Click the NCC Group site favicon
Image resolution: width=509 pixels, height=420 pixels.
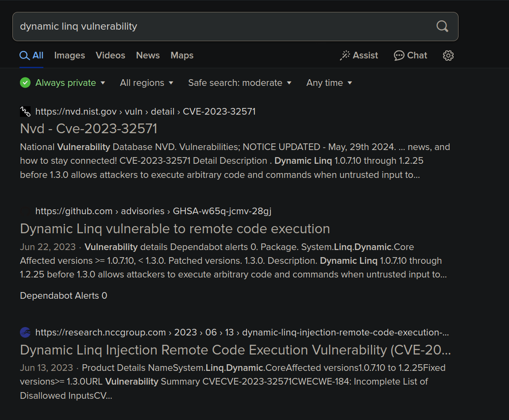coord(25,332)
